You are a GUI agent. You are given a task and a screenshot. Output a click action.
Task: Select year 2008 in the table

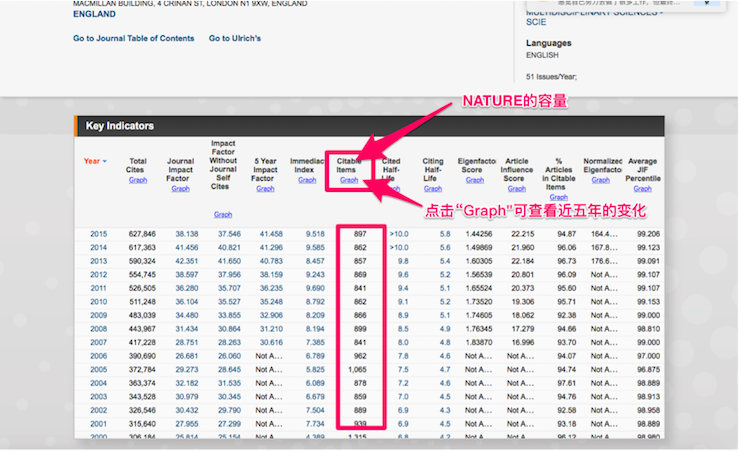99,329
